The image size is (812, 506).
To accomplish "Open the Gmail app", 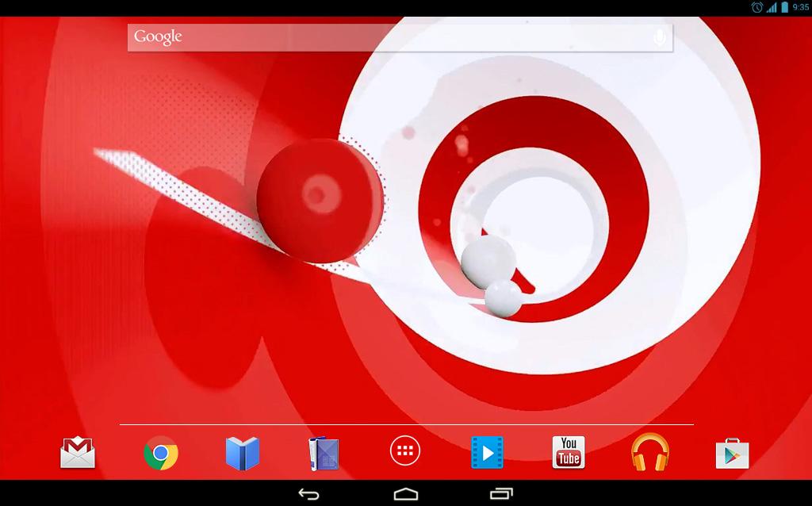I will (x=78, y=453).
